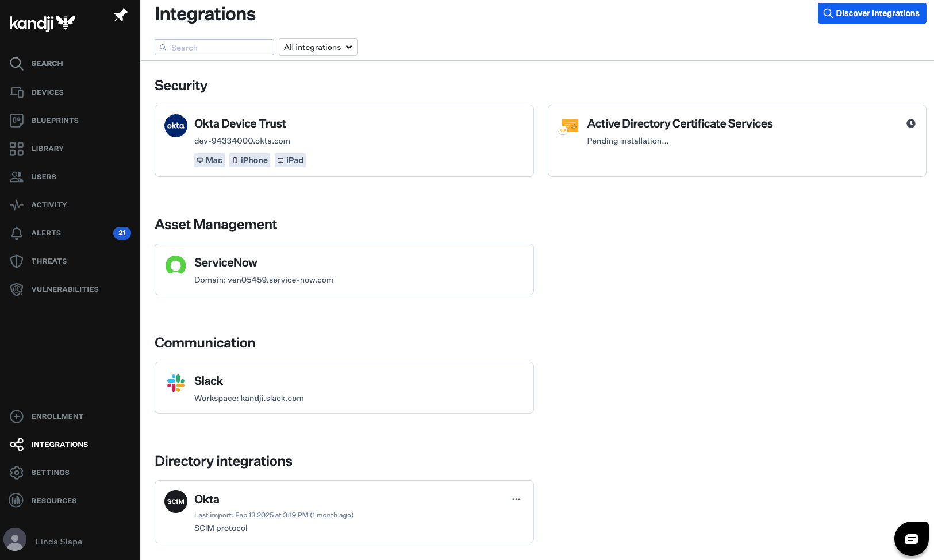
Task: Click the Slack logo icon
Action: coord(176,383)
